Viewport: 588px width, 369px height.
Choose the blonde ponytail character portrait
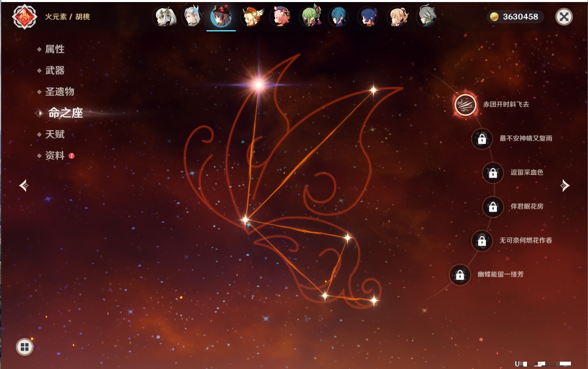click(x=398, y=17)
